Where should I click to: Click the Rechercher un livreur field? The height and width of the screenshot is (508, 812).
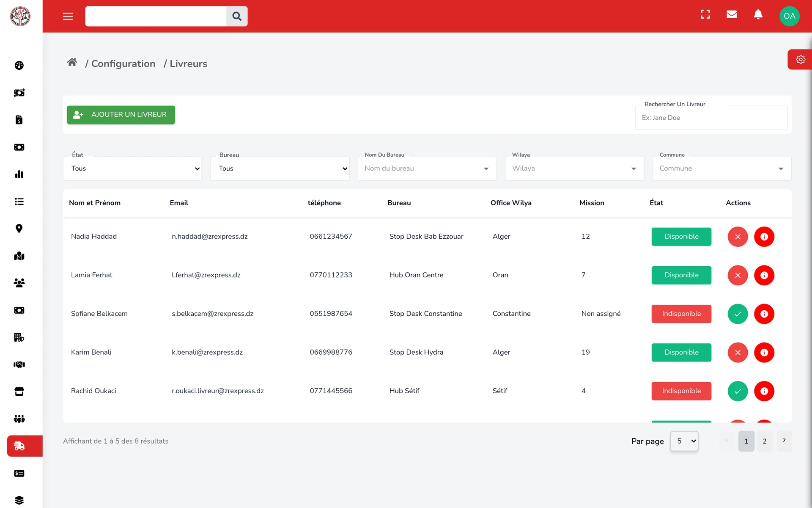point(711,118)
